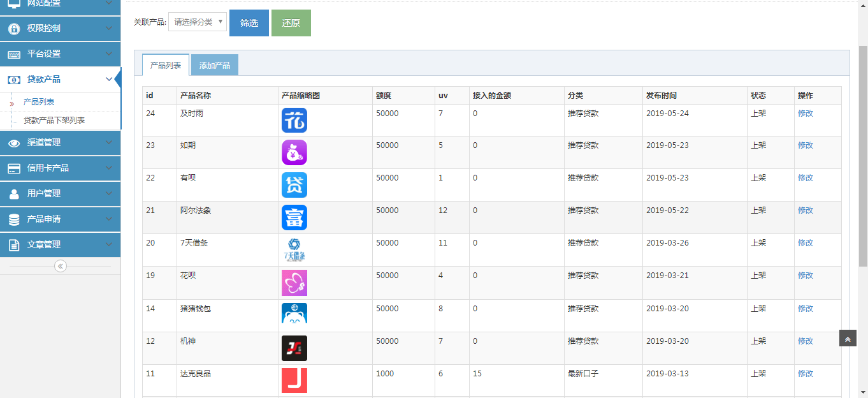Click the keyboard icon beside 平台设置
The image size is (868, 398).
[x=13, y=54]
